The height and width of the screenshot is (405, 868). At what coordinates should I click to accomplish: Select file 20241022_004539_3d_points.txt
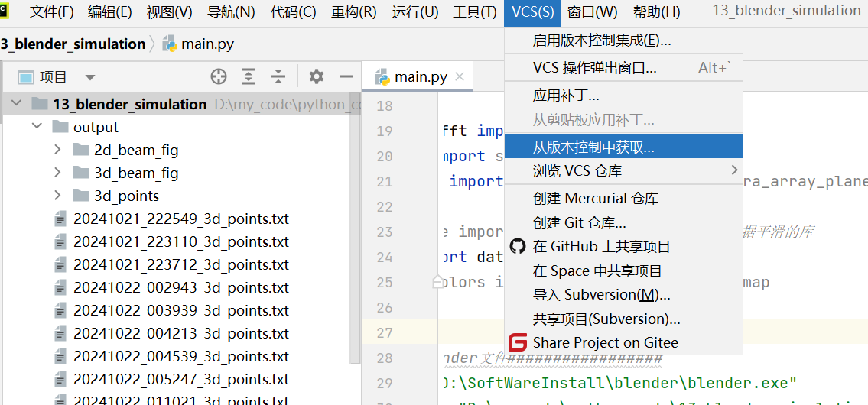click(x=180, y=356)
